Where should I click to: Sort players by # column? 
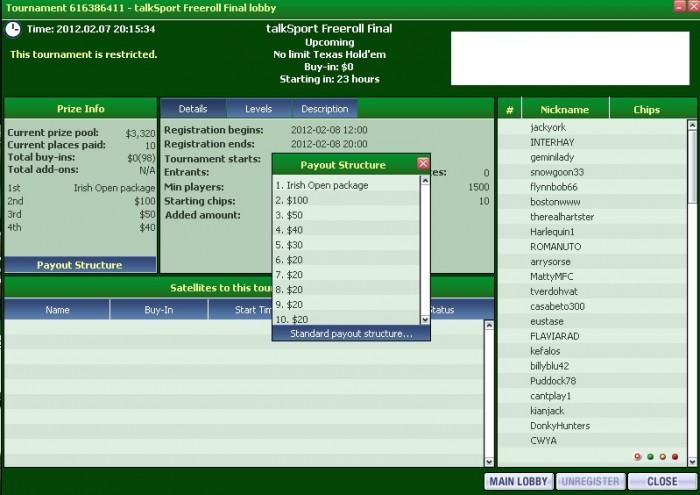(509, 109)
